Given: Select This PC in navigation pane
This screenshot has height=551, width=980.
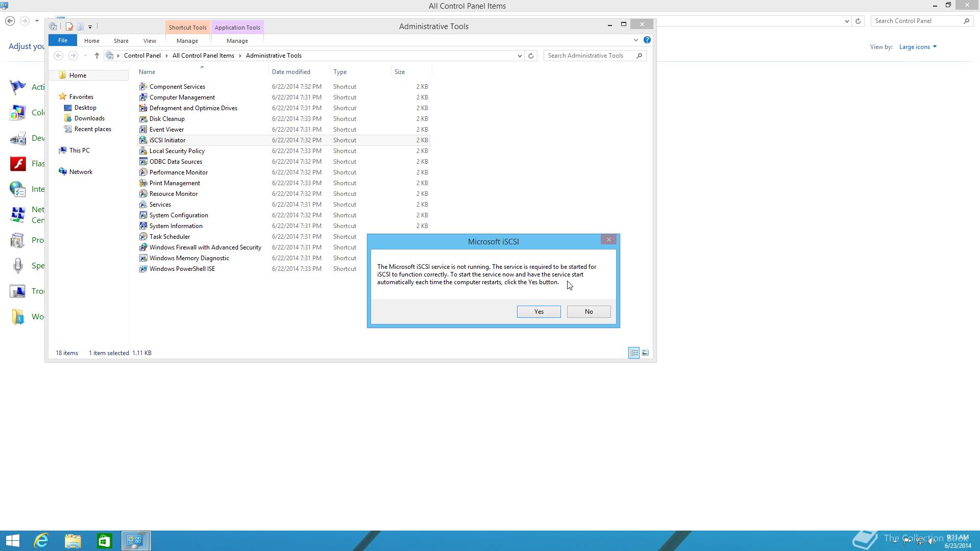Looking at the screenshot, I should coord(79,151).
